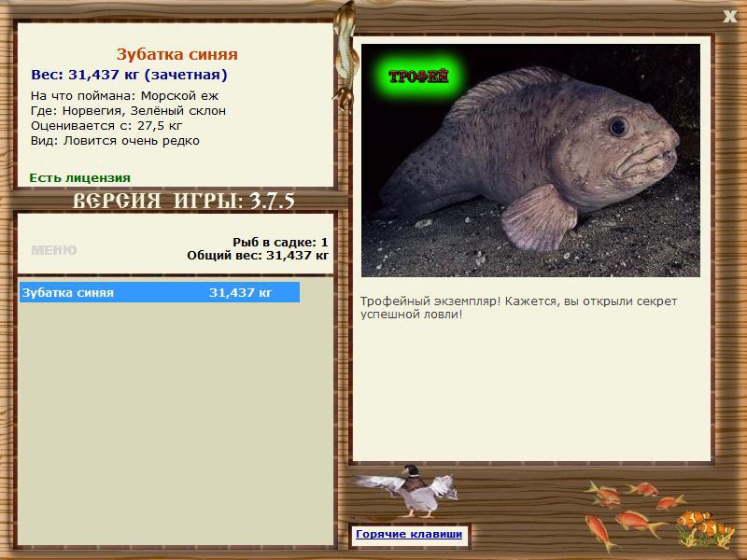Screen dimensions: 747x560
Task: Click the Рыб в садке: 1 counter
Action: (x=280, y=243)
